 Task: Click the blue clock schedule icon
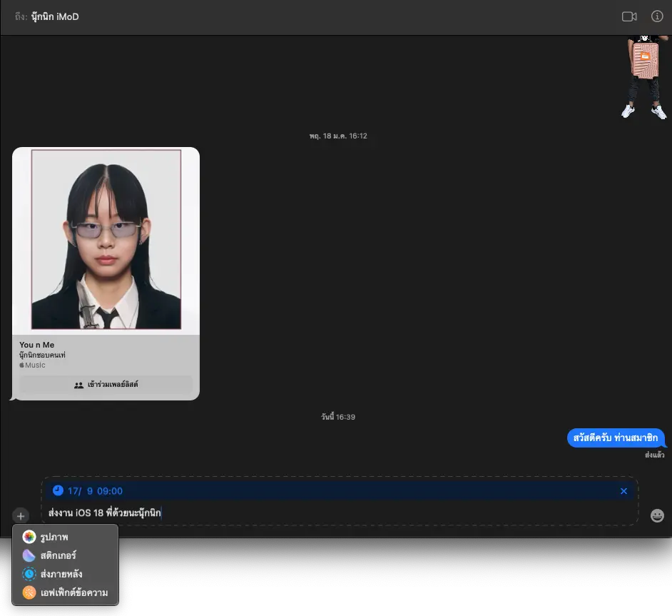pos(58,491)
